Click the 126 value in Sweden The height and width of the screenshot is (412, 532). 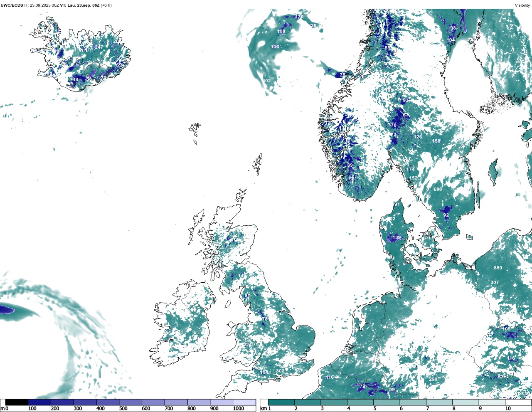[418, 137]
